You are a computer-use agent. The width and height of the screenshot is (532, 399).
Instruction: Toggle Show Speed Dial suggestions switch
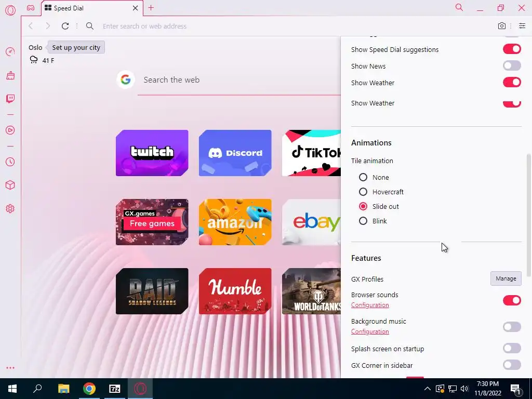(512, 49)
